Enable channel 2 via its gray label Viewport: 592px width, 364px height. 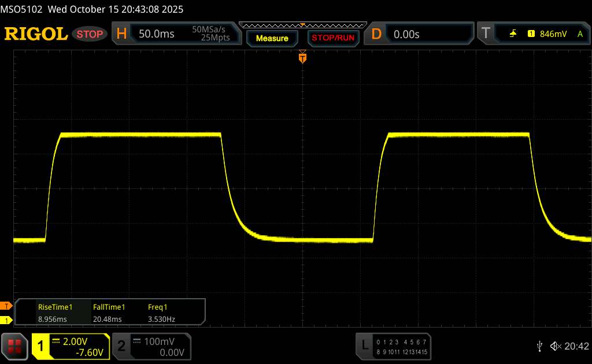121,346
